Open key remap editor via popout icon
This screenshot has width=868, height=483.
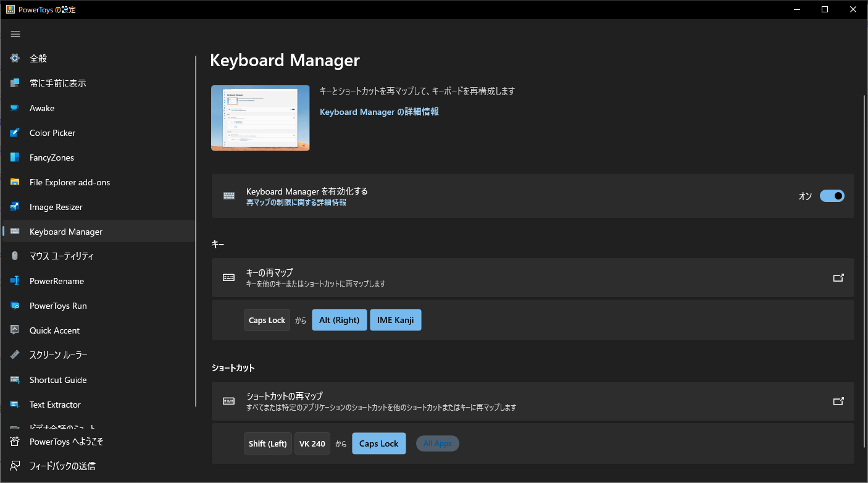point(838,278)
